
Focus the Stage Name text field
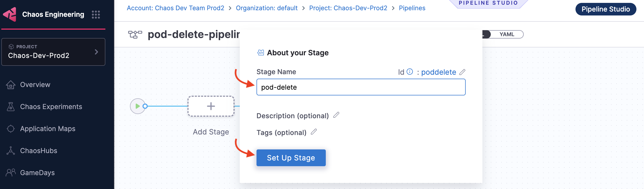pos(361,87)
